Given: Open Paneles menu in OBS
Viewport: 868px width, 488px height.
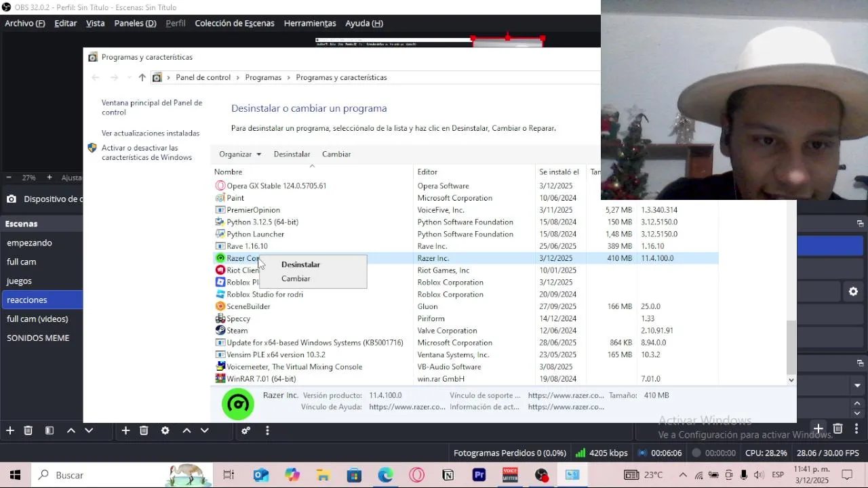Looking at the screenshot, I should [135, 23].
